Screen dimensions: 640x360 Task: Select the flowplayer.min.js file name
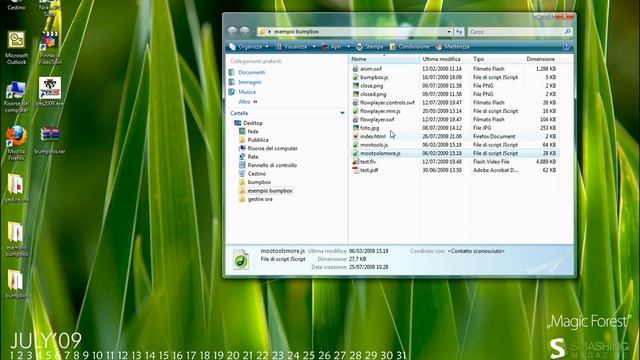pyautogui.click(x=380, y=111)
